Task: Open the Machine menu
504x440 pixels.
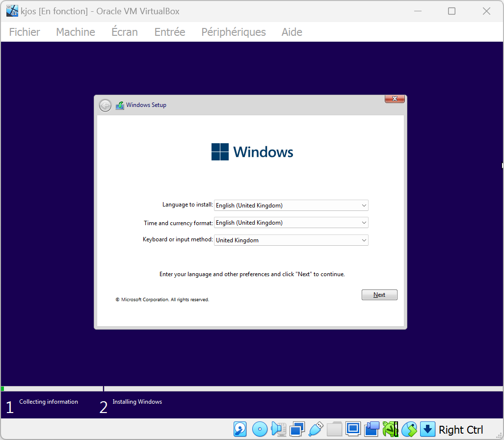Action: (x=76, y=32)
